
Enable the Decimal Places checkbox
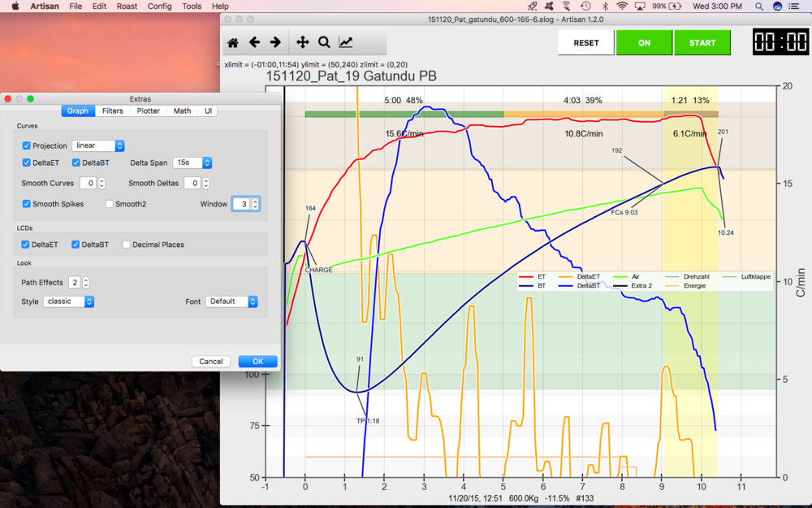pos(127,244)
